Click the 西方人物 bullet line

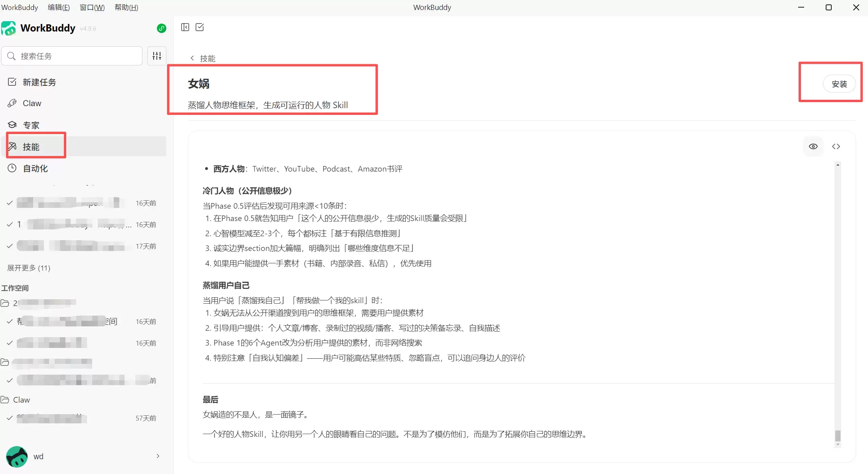pos(308,169)
